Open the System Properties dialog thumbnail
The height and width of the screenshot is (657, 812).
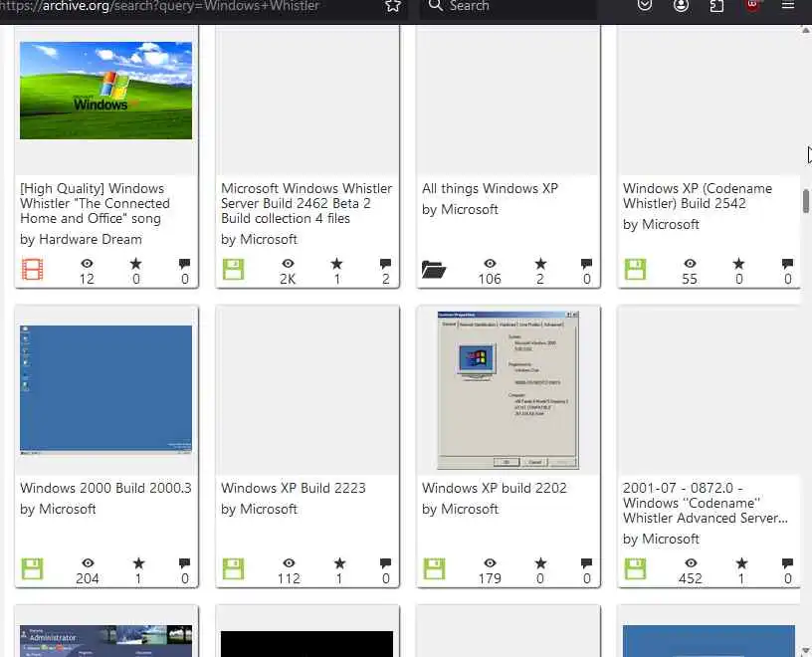[x=508, y=390]
